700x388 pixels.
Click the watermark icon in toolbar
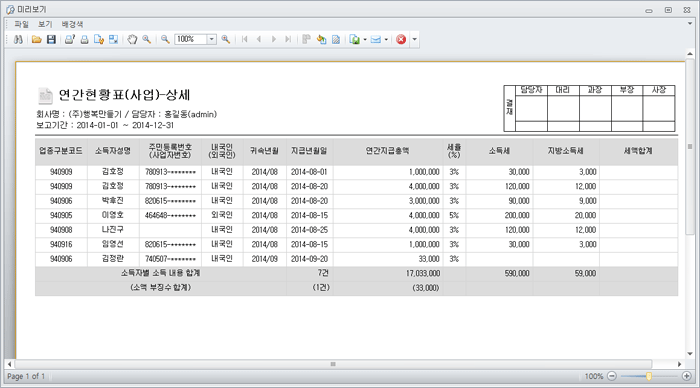click(x=336, y=39)
